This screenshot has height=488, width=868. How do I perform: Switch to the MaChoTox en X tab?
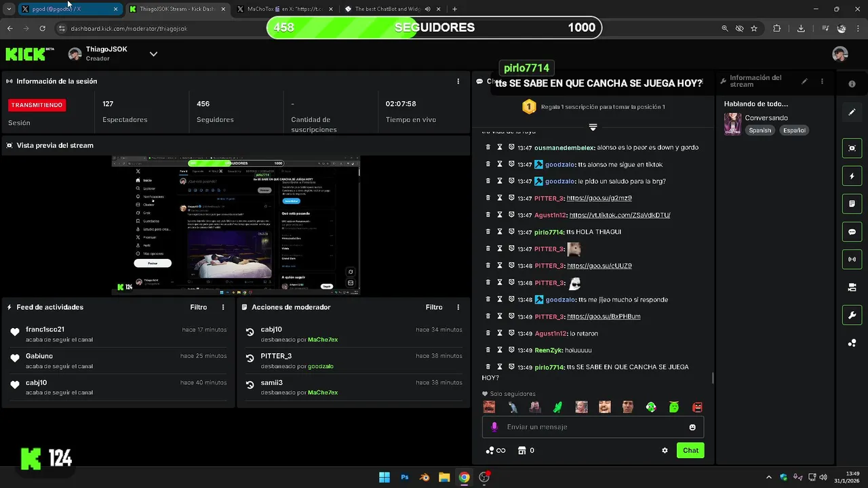285,9
